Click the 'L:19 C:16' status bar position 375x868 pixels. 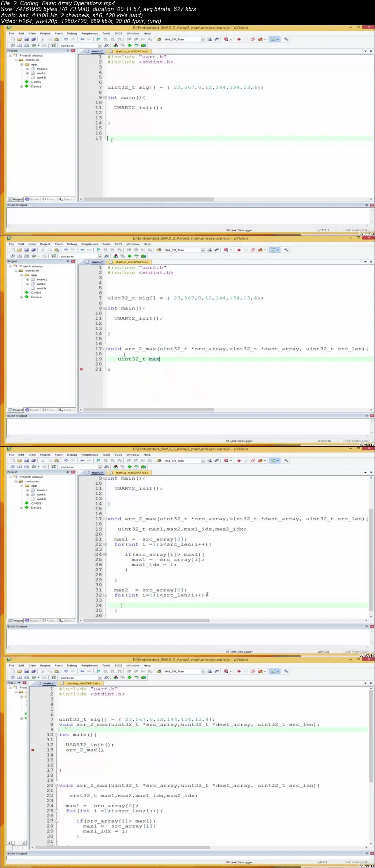[324, 441]
